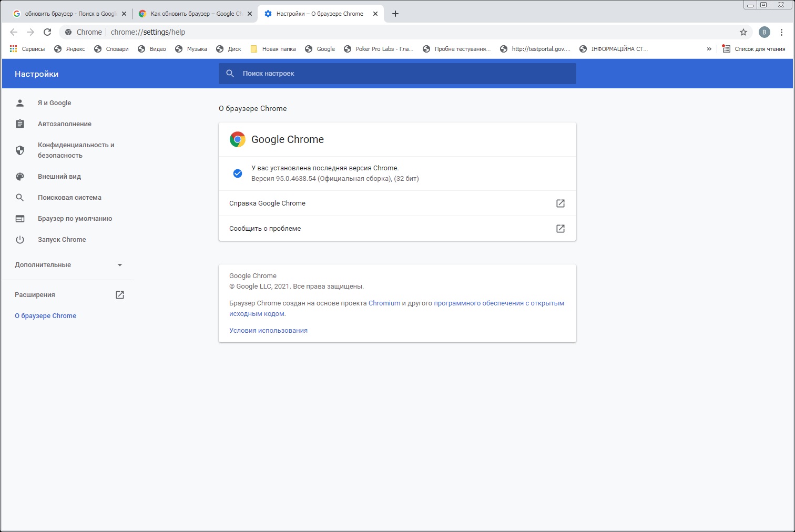
Task: Open the Условия использования link
Action: [268, 331]
